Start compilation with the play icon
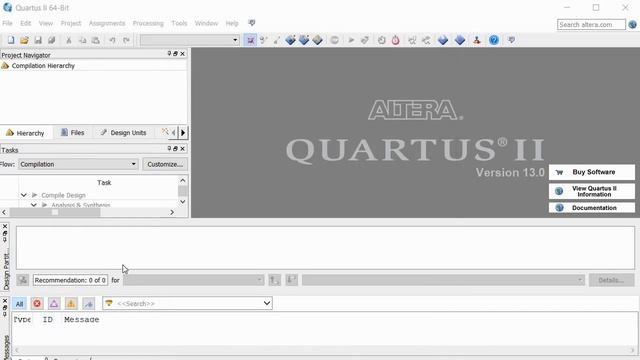Image resolution: width=640 pixels, height=360 pixels. [x=351, y=40]
